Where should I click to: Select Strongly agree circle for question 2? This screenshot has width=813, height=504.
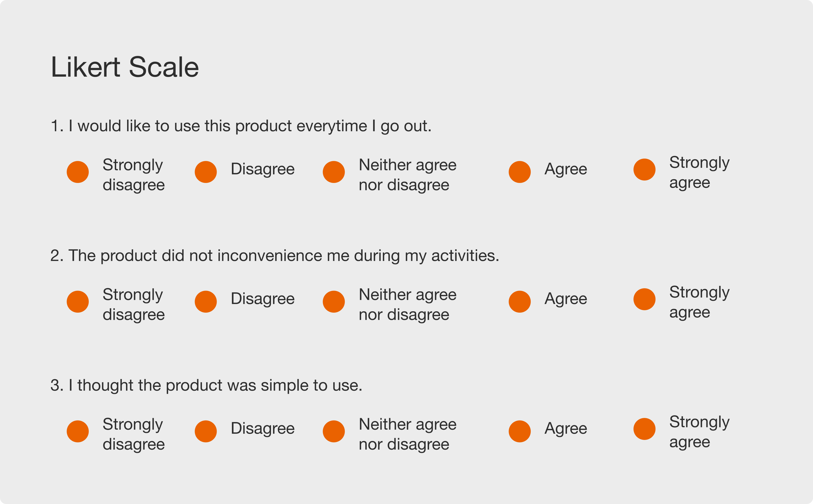tap(644, 299)
